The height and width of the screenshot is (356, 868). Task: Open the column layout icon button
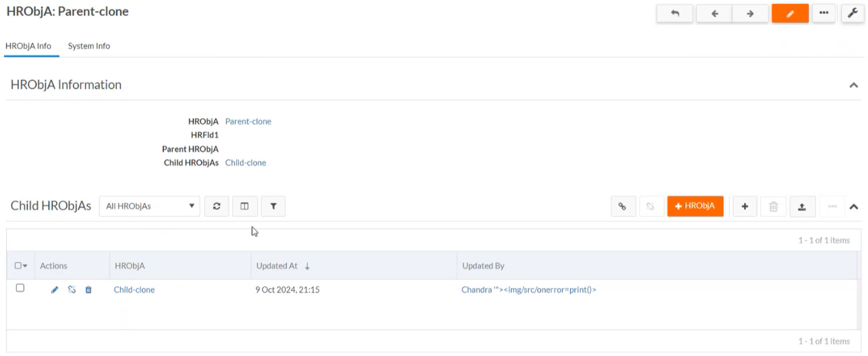[x=244, y=206]
